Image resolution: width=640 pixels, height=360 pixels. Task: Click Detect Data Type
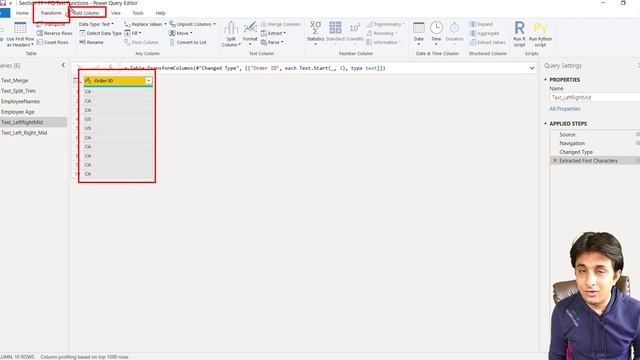coord(100,33)
